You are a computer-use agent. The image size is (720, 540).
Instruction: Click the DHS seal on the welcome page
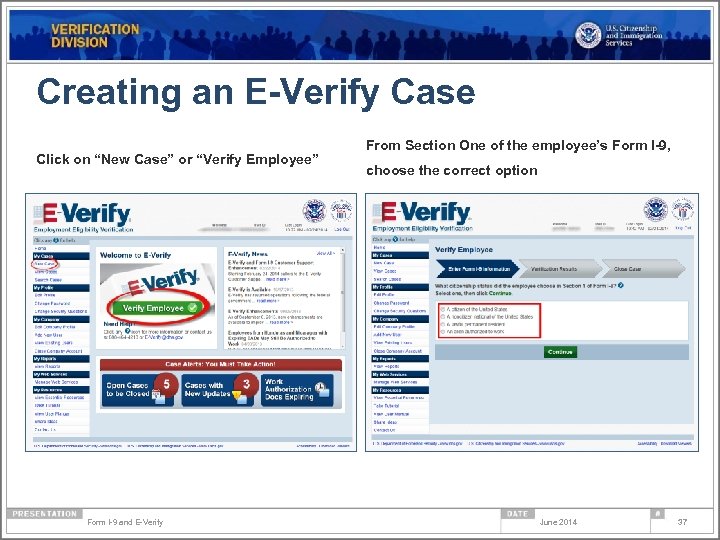[x=314, y=211]
